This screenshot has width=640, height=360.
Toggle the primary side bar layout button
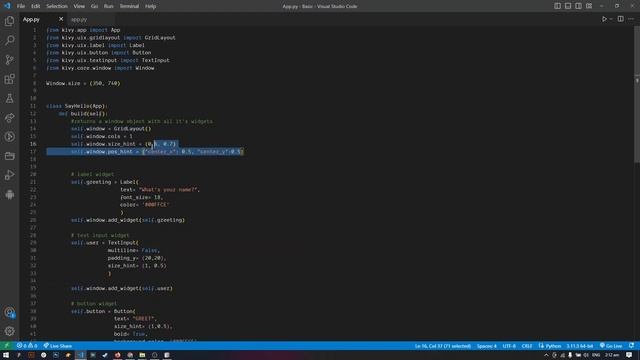pos(557,6)
